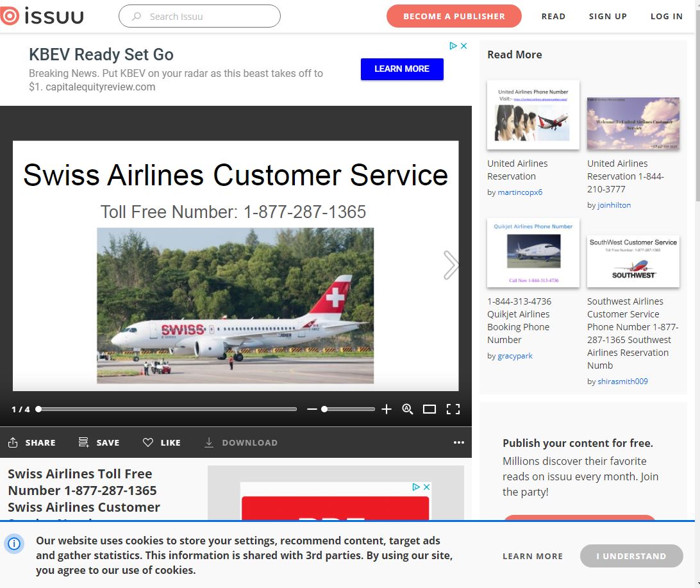Switch to single page view icon
Image resolution: width=700 pixels, height=588 pixels.
point(429,409)
